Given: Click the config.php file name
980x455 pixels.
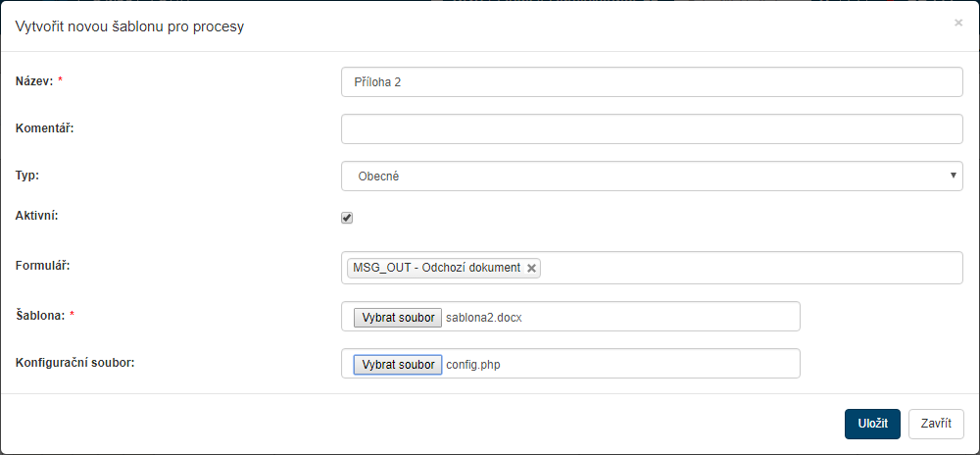Looking at the screenshot, I should (472, 365).
